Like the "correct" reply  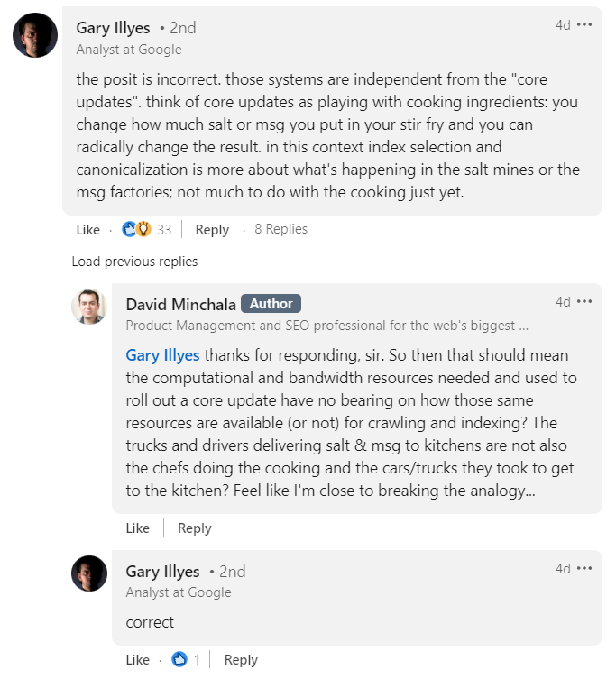tap(138, 660)
